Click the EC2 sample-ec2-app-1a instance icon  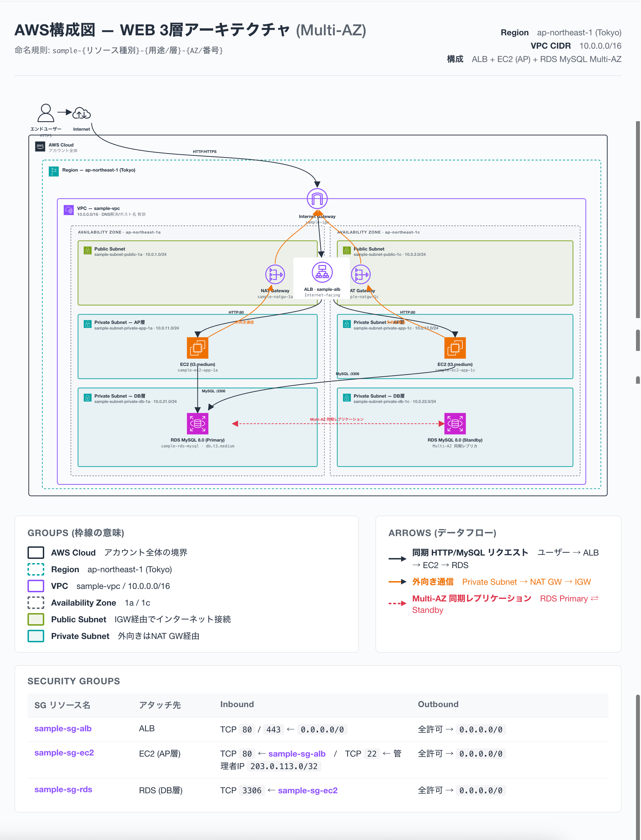(198, 348)
